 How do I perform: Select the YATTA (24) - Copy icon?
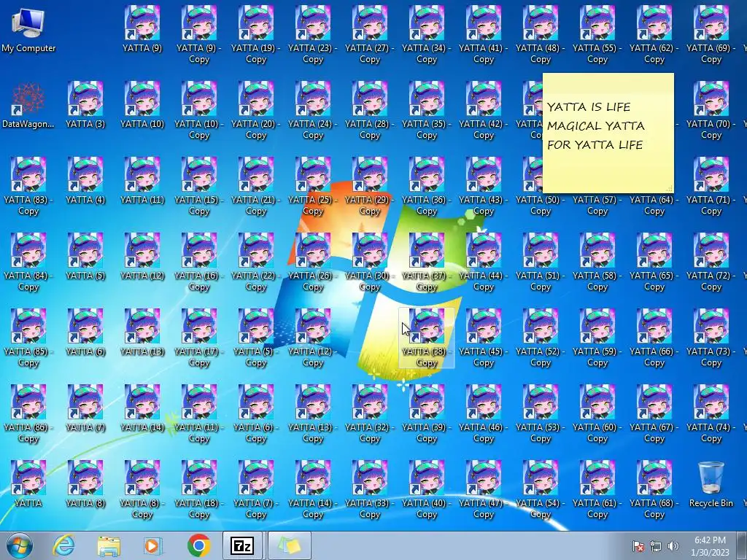312,110
